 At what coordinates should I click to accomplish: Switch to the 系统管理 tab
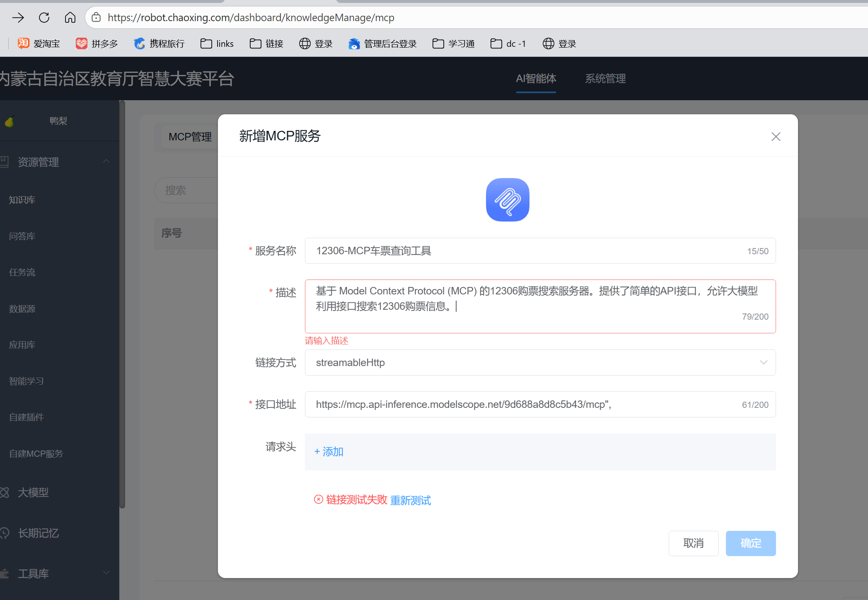coord(605,79)
